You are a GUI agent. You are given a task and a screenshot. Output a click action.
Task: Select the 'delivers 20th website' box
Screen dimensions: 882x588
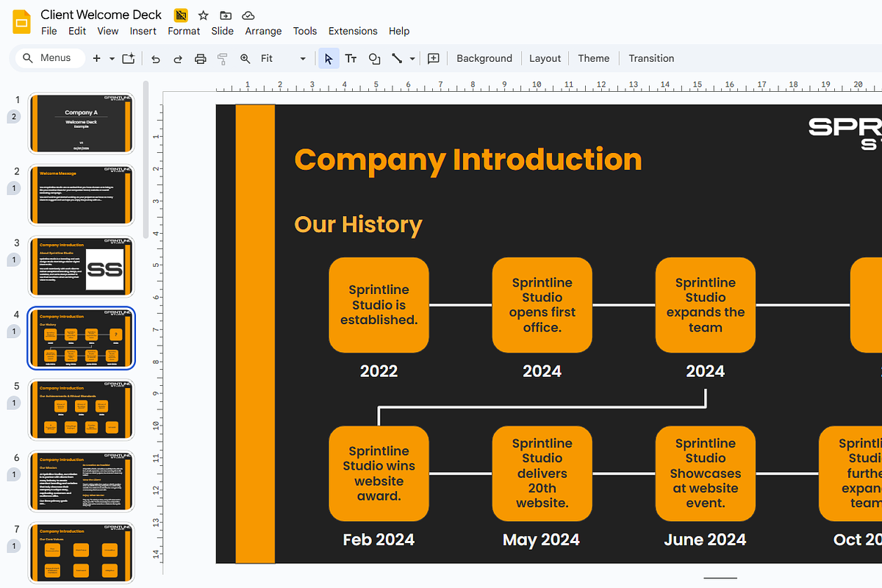542,473
